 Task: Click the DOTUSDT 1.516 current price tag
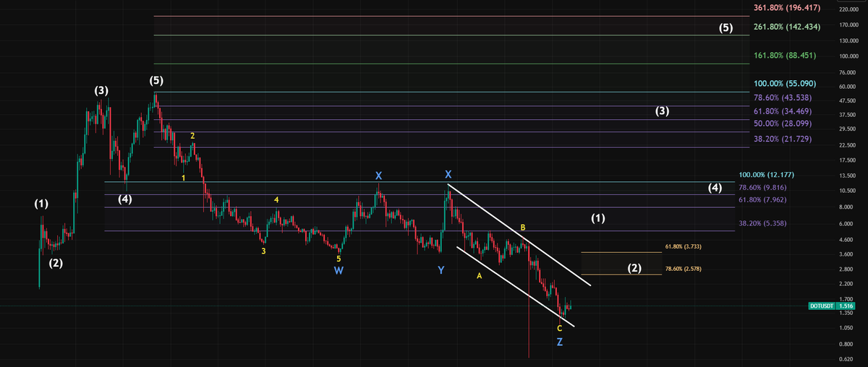tap(831, 306)
